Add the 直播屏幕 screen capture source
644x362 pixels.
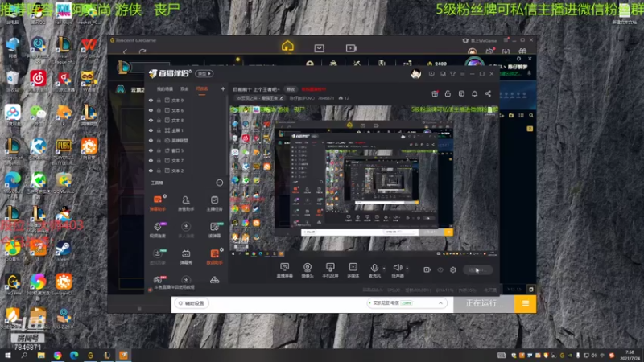pos(284,270)
